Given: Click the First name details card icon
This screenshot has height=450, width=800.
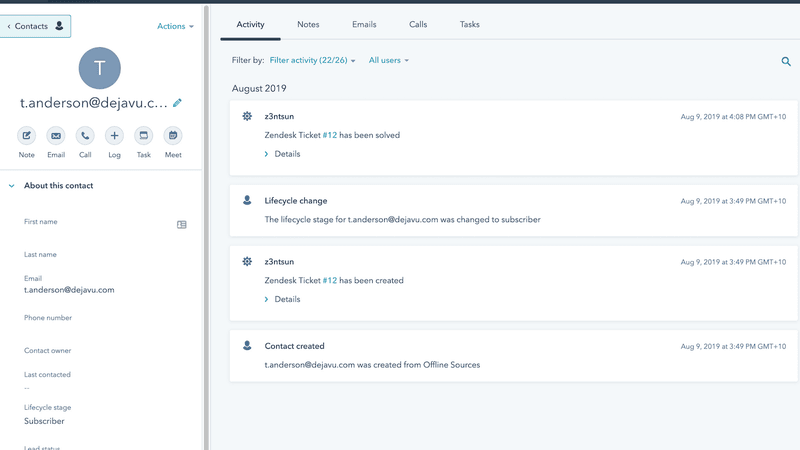Looking at the screenshot, I should (182, 224).
